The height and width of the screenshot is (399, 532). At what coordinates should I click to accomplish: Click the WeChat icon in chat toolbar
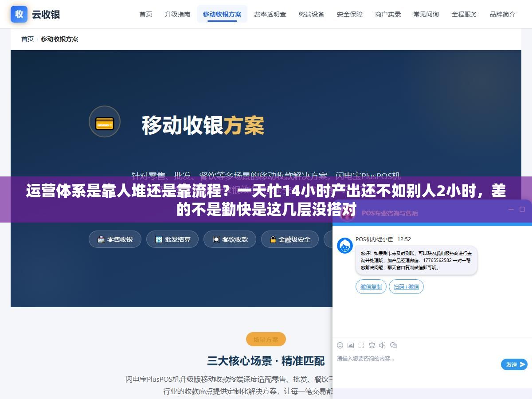[394, 345]
